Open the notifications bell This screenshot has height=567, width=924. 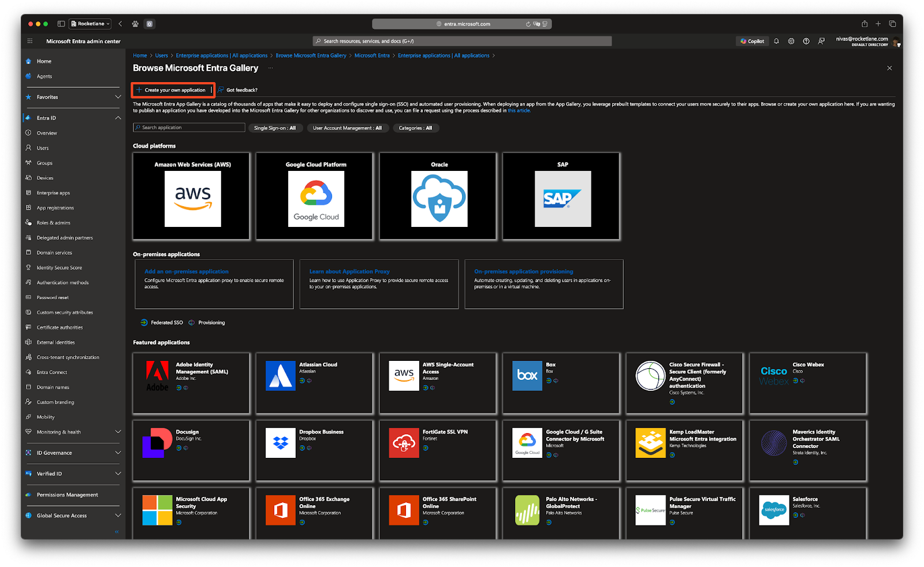click(x=776, y=41)
